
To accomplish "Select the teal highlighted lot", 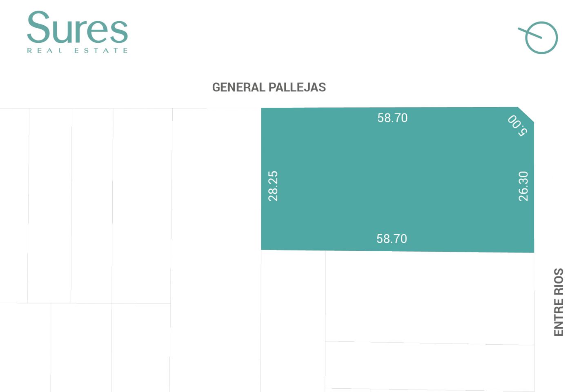I will pos(397,179).
